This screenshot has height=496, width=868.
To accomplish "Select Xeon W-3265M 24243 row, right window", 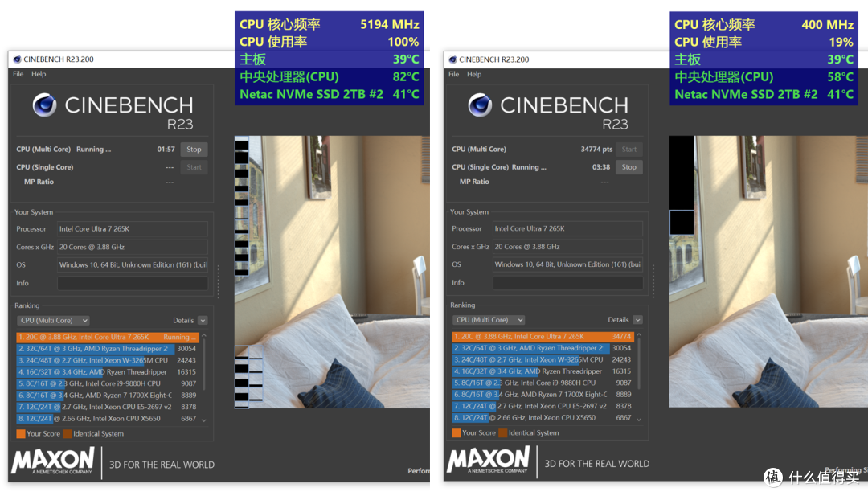I will click(543, 360).
